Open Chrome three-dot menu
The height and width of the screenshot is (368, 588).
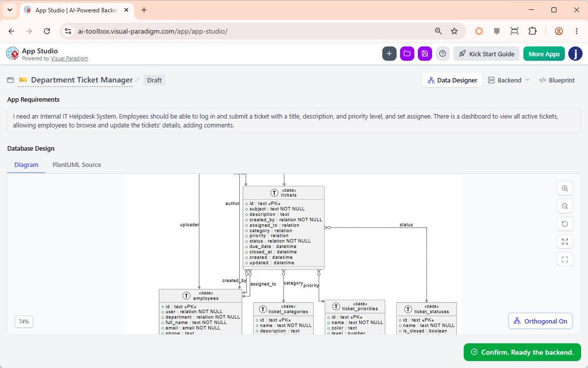coord(577,31)
